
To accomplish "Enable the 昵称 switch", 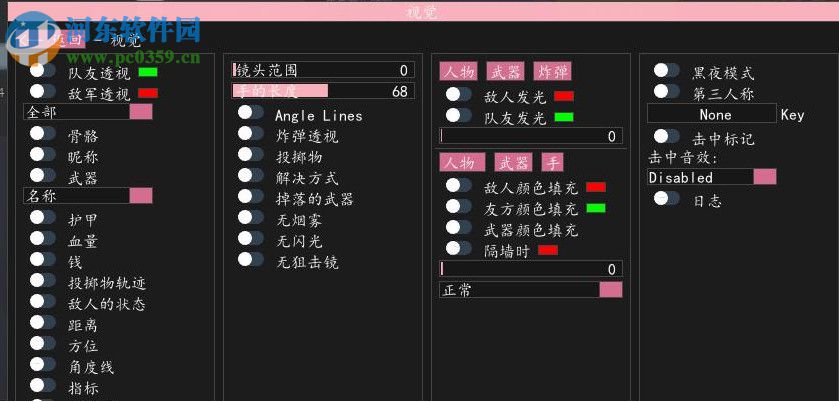I will [43, 154].
